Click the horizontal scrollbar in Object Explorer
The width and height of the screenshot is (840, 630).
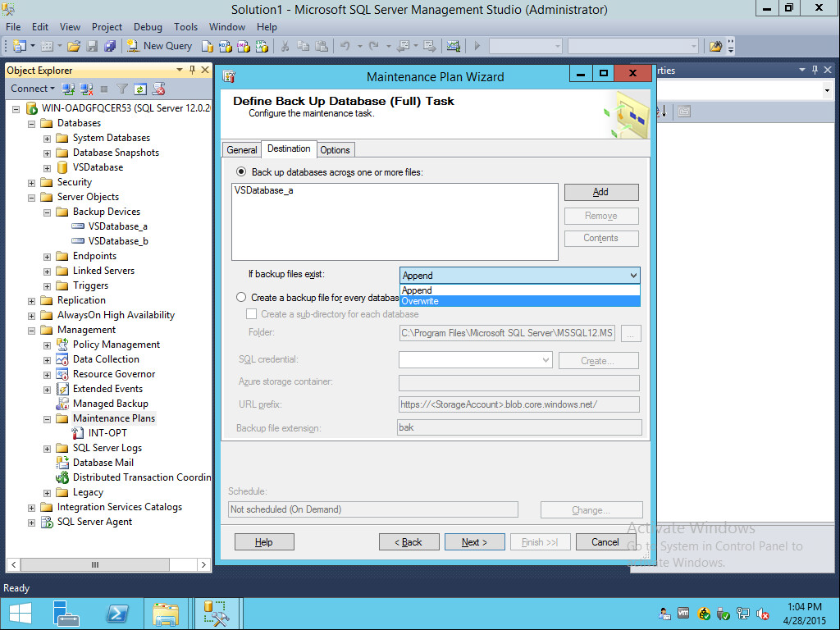click(95, 564)
